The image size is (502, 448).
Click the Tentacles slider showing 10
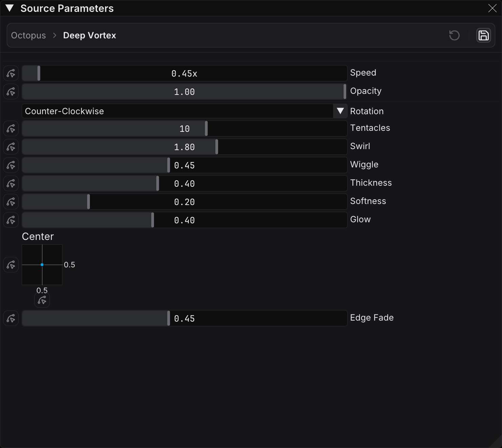click(x=185, y=128)
